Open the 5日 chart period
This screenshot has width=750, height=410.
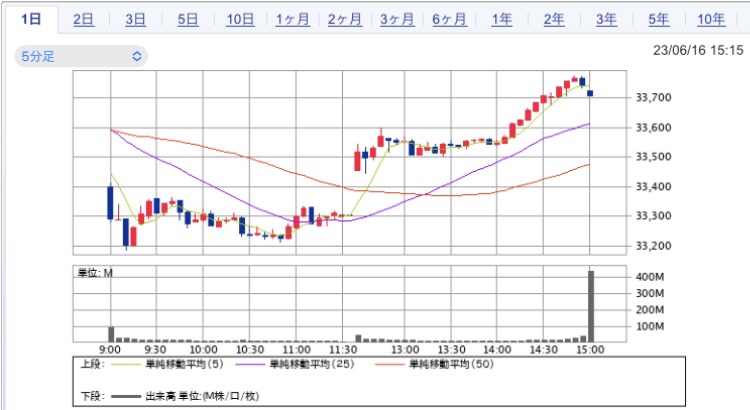click(188, 20)
